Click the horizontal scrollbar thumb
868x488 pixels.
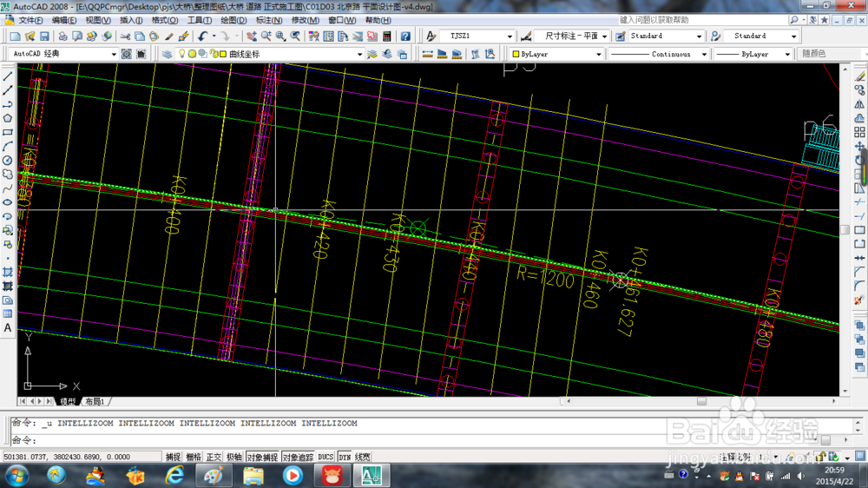tap(701, 401)
